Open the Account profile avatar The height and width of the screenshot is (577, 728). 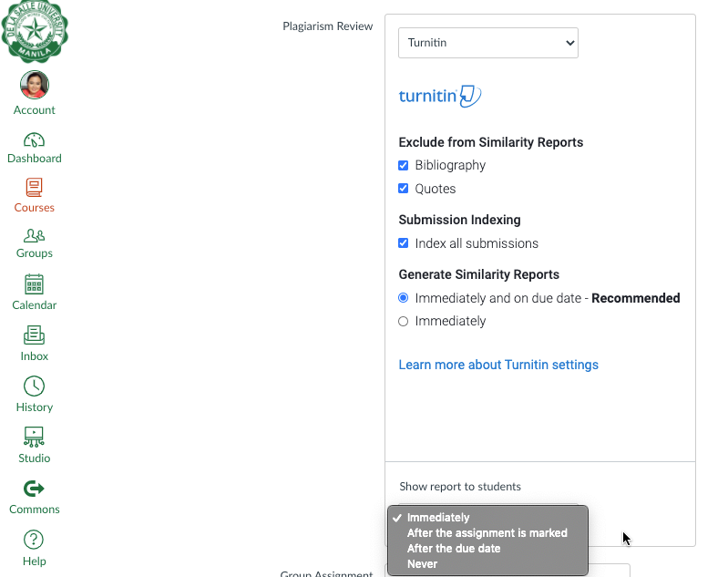(x=35, y=85)
